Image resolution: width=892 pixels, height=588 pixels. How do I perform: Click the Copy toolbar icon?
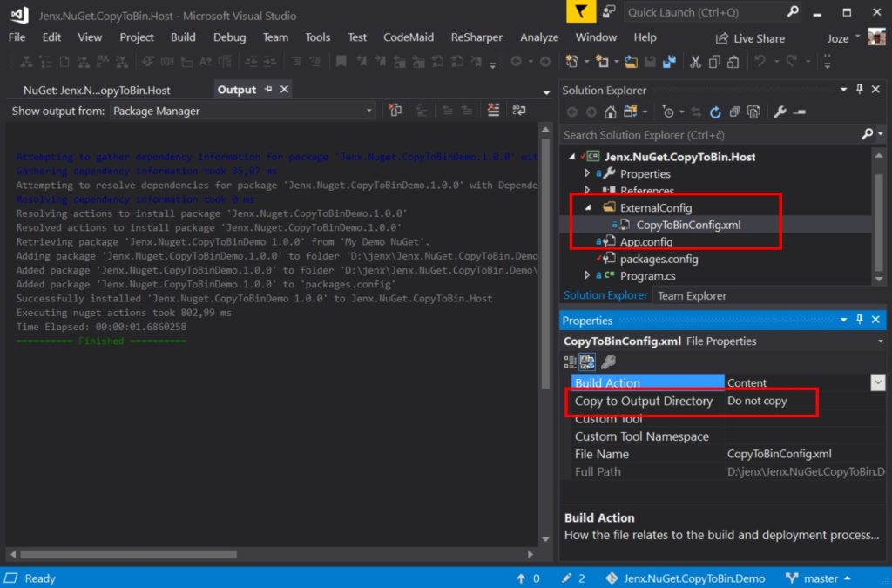714,62
